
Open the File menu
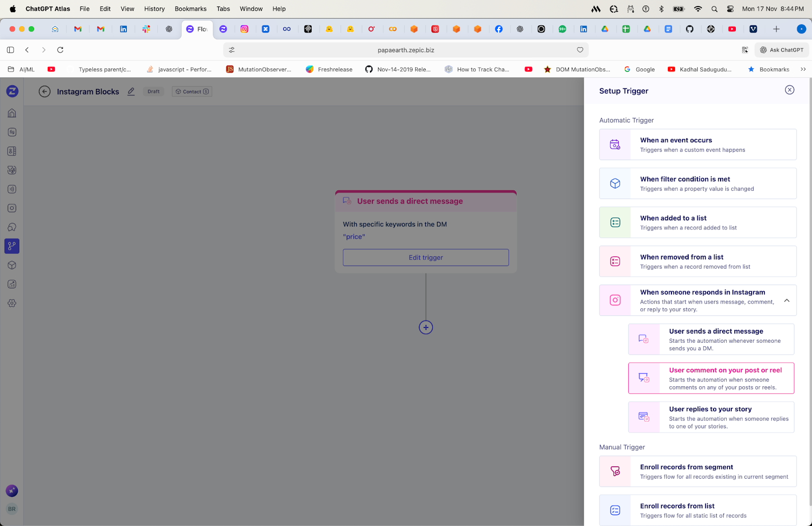point(85,9)
